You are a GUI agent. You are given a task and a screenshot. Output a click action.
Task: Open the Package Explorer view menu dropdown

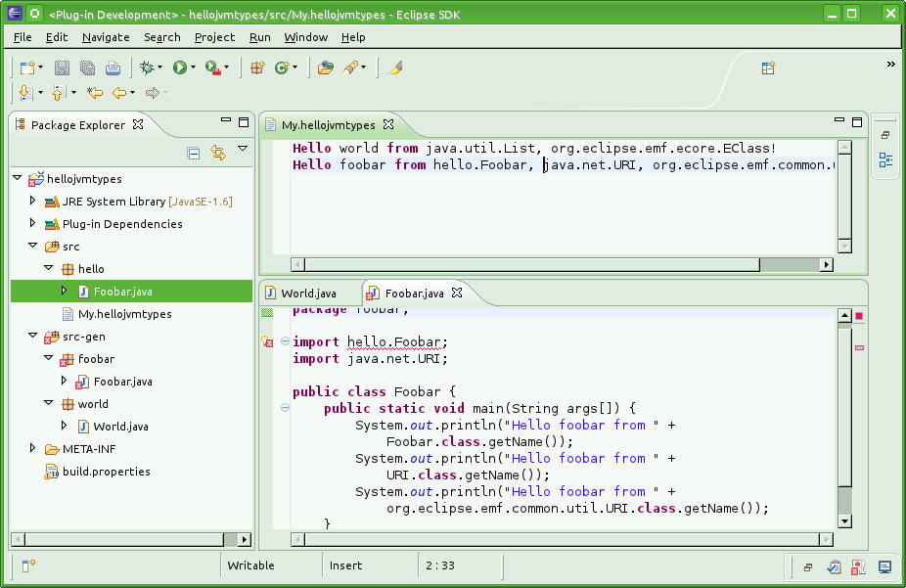pos(243,149)
